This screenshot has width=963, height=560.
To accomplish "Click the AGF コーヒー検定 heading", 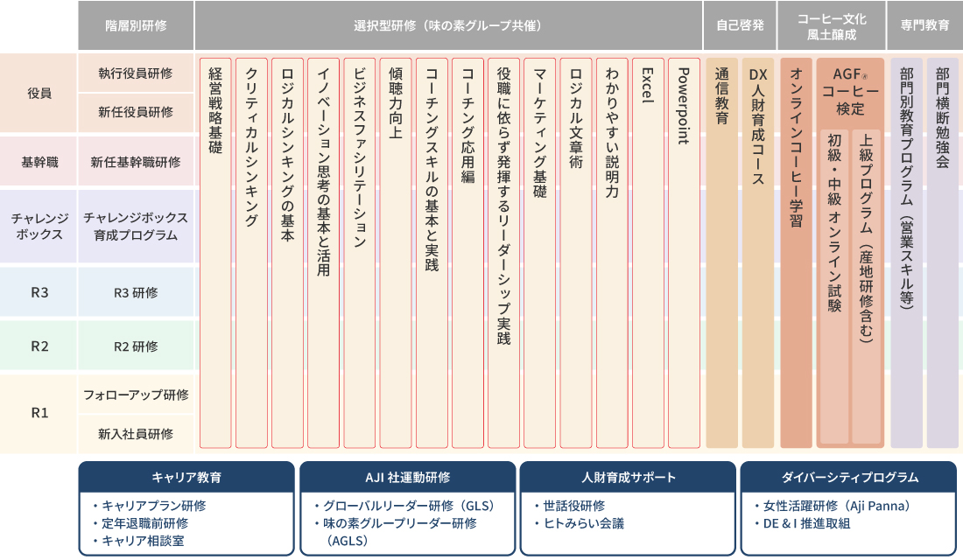I will click(x=851, y=91).
